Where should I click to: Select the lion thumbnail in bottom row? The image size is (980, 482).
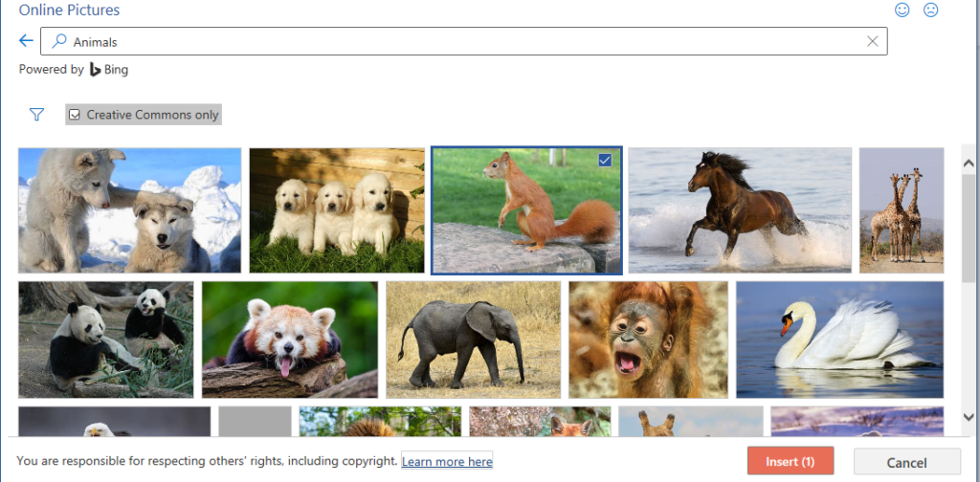380,422
